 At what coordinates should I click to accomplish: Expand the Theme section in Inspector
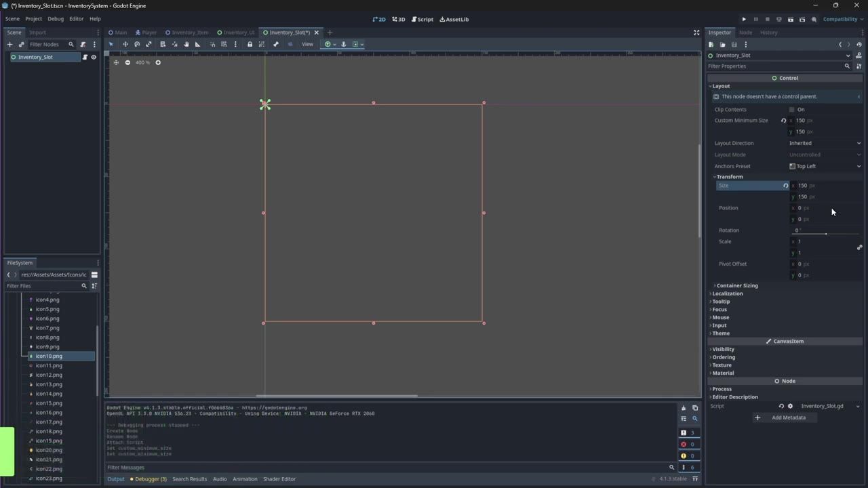(721, 333)
